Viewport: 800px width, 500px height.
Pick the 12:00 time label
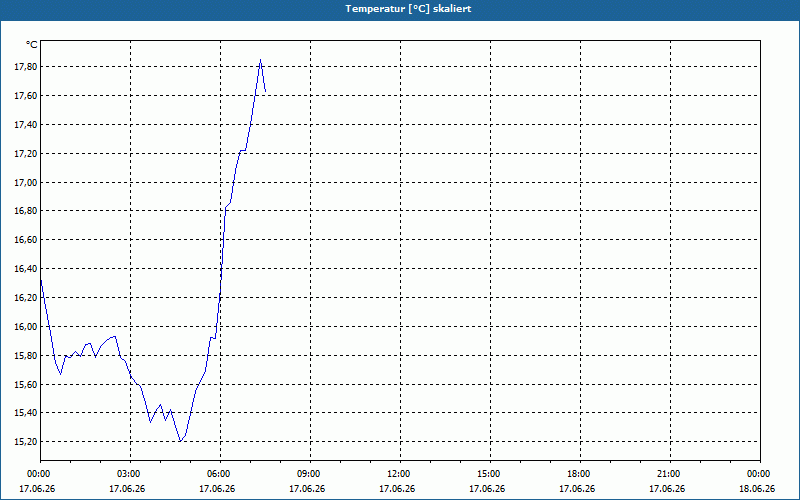tap(400, 474)
